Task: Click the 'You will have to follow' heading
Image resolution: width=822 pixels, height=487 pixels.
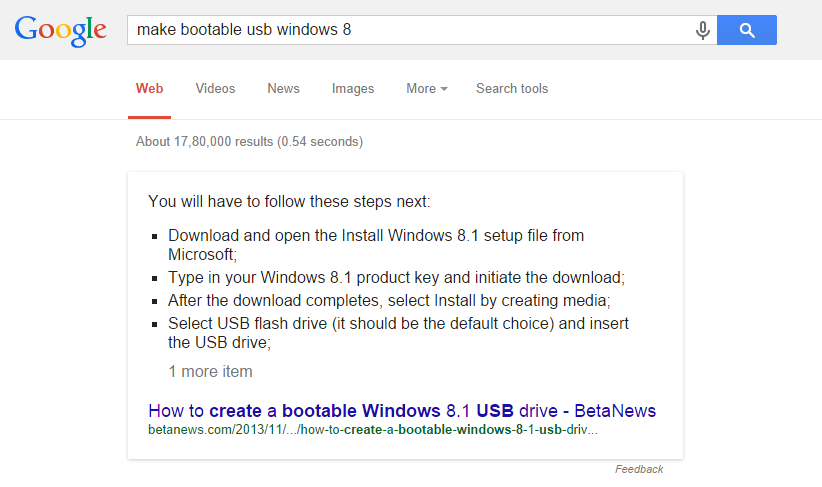Action: point(289,202)
